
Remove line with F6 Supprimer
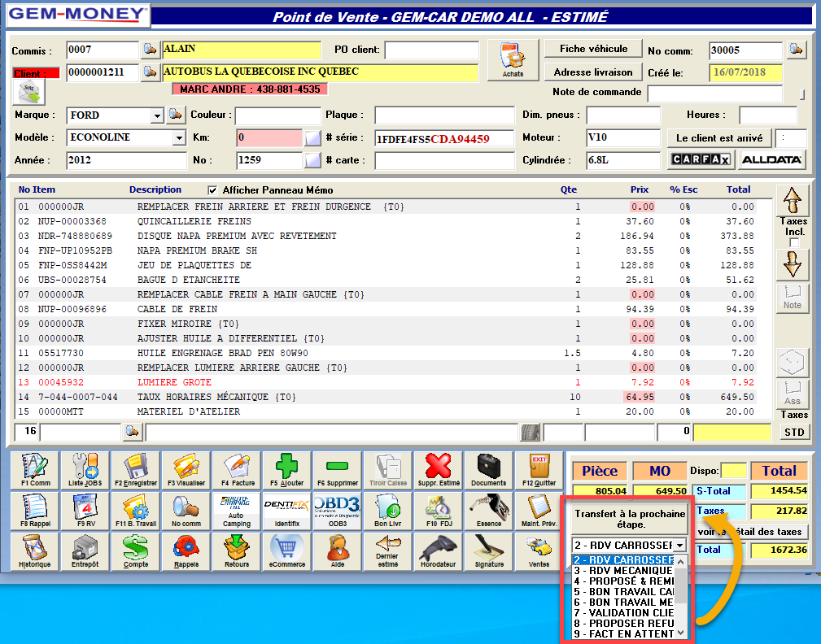click(337, 470)
